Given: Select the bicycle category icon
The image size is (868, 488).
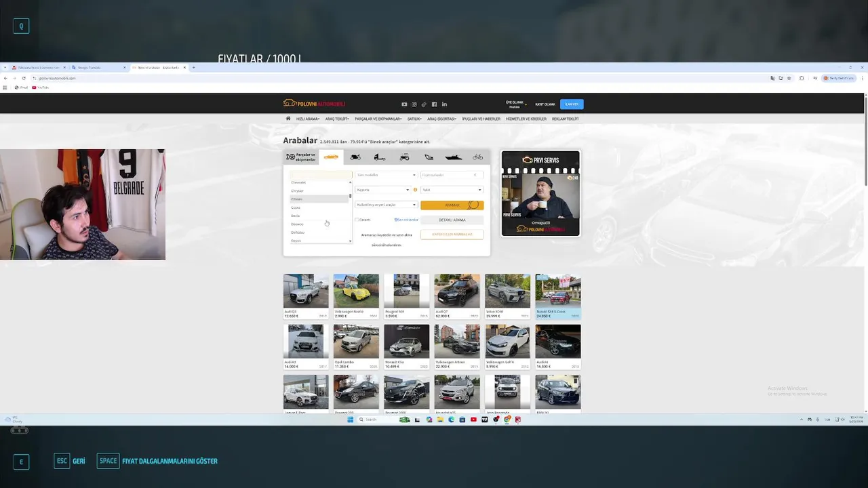Looking at the screenshot, I should [478, 157].
